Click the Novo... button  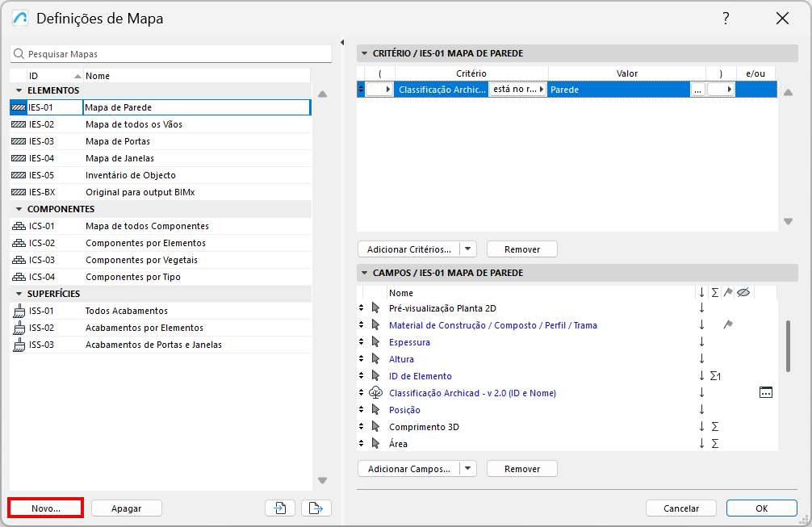point(45,508)
